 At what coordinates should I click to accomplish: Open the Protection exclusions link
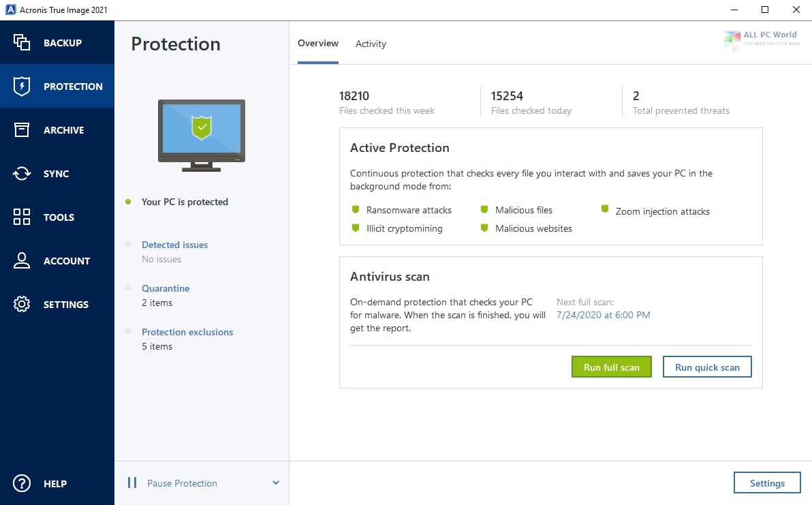[187, 331]
